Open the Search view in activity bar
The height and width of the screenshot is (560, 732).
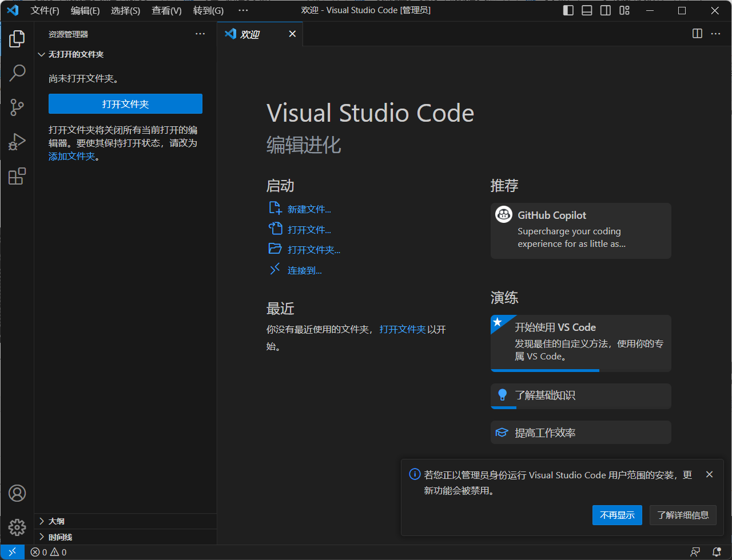click(x=17, y=73)
